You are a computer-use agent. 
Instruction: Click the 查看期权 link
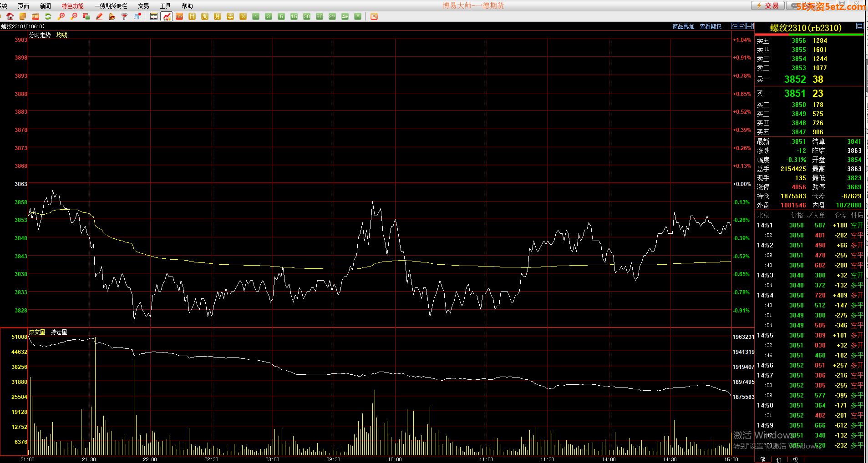coord(711,26)
